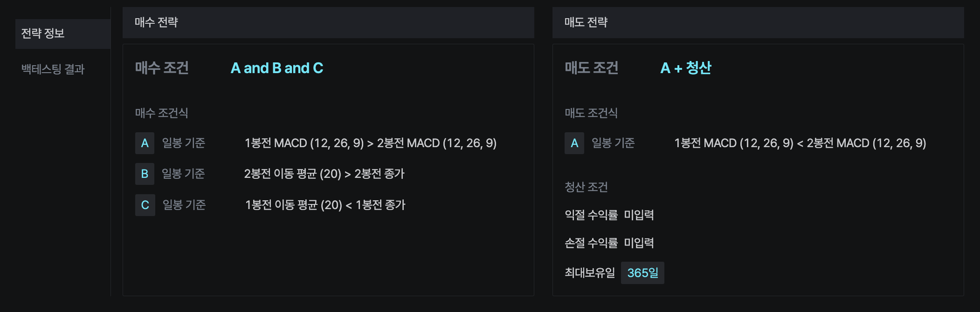Click the '1봉전 이동 평균 (20) < 1봉전 종가' condition
Viewport: 980px width, 312px height.
coord(325,205)
